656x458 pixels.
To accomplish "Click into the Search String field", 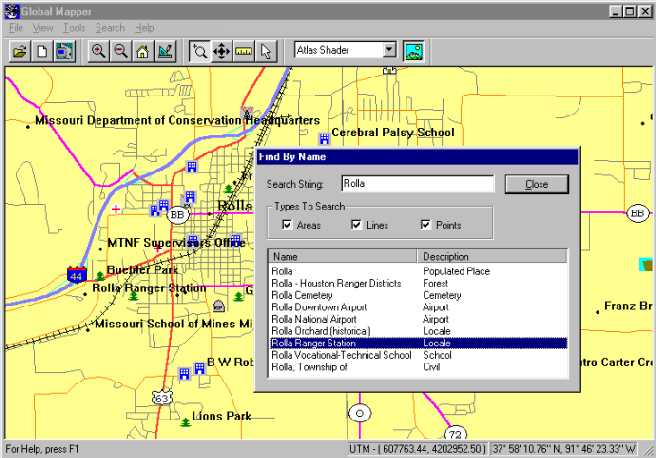I will [x=418, y=184].
